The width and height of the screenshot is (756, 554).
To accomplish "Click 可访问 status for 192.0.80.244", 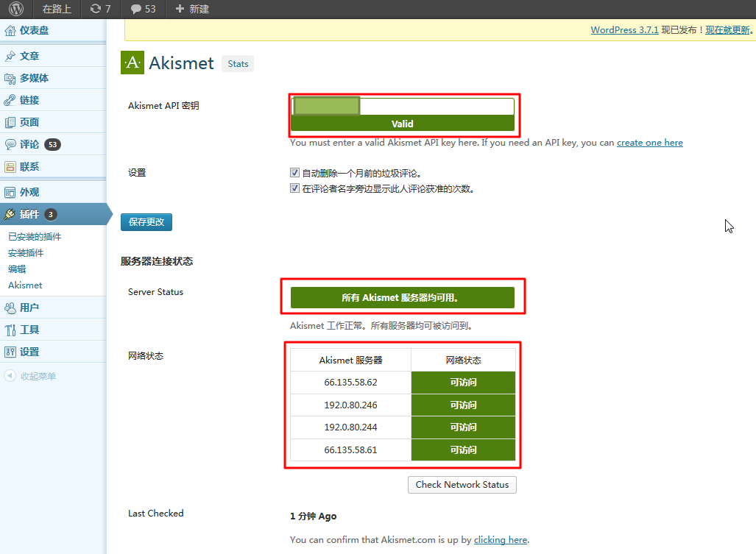I will point(463,427).
